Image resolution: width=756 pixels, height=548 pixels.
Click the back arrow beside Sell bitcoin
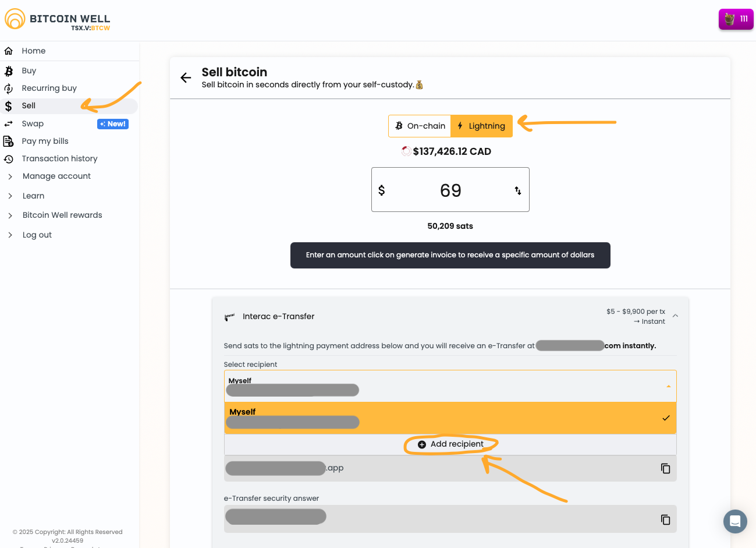coord(186,78)
